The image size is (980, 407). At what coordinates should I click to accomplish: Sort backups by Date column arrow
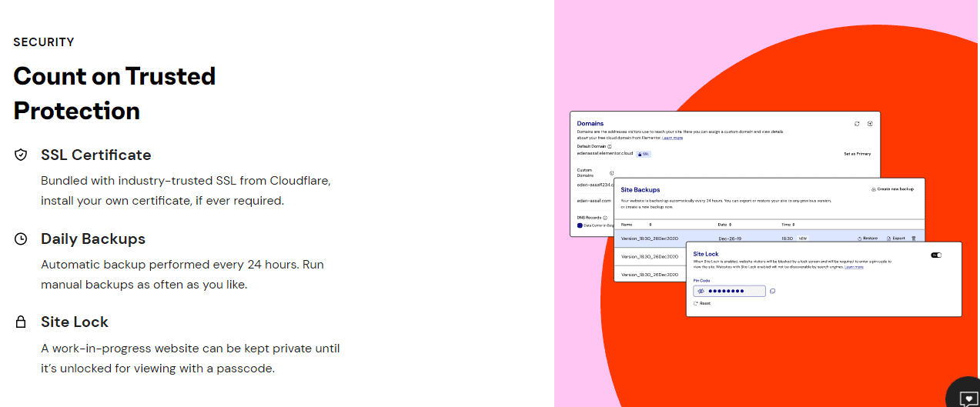click(730, 225)
